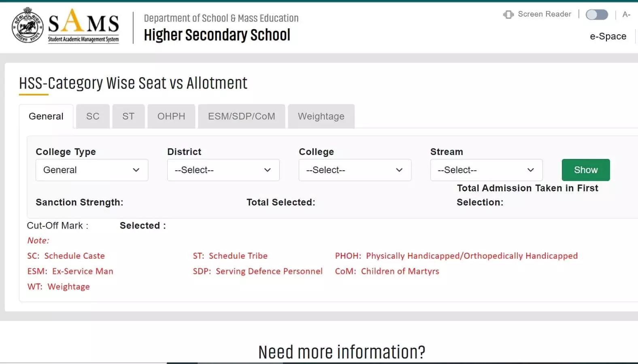Expand the Stream dropdown
Viewport: 638px width, 364px height.
tap(486, 170)
